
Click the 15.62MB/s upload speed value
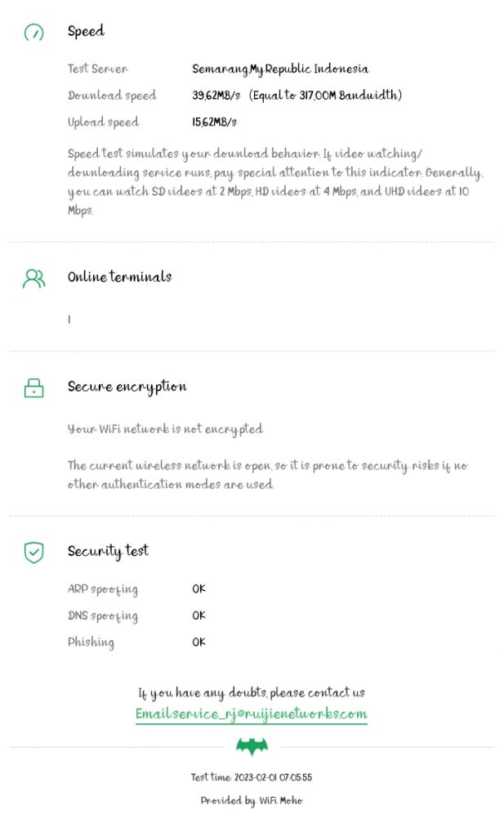pyautogui.click(x=214, y=123)
